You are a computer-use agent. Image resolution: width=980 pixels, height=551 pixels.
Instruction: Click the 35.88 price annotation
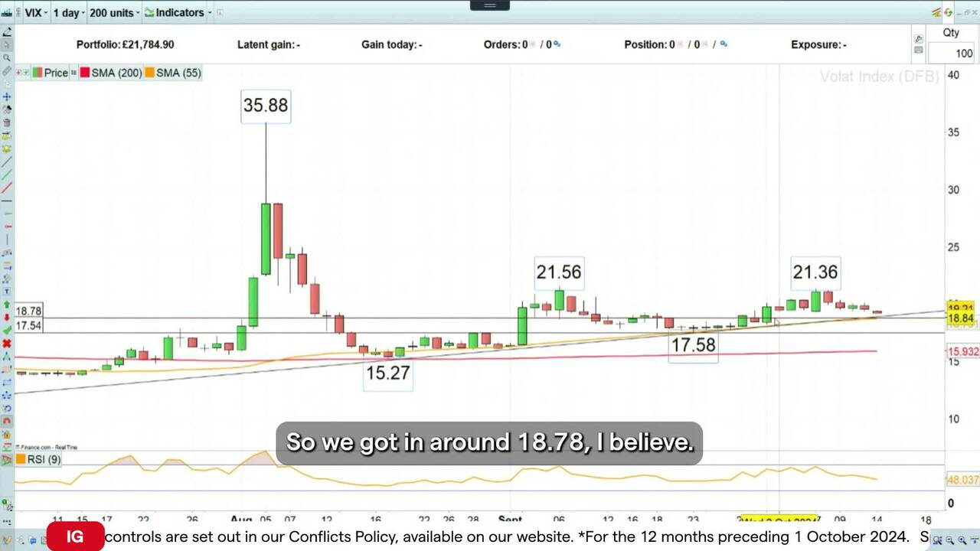click(x=266, y=106)
